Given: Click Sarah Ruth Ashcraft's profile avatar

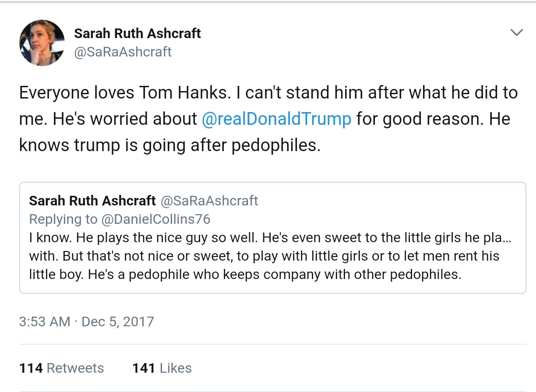Looking at the screenshot, I should 42,42.
